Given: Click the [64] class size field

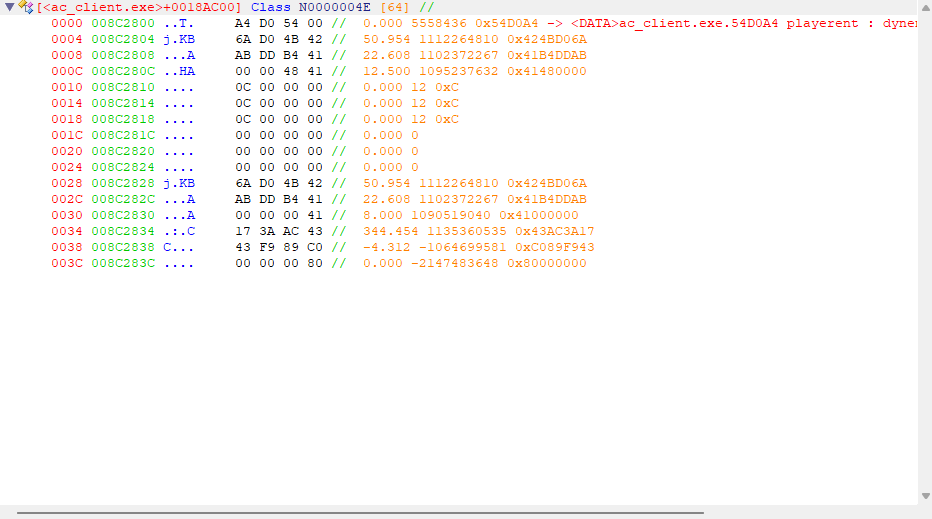Looking at the screenshot, I should 395,7.
